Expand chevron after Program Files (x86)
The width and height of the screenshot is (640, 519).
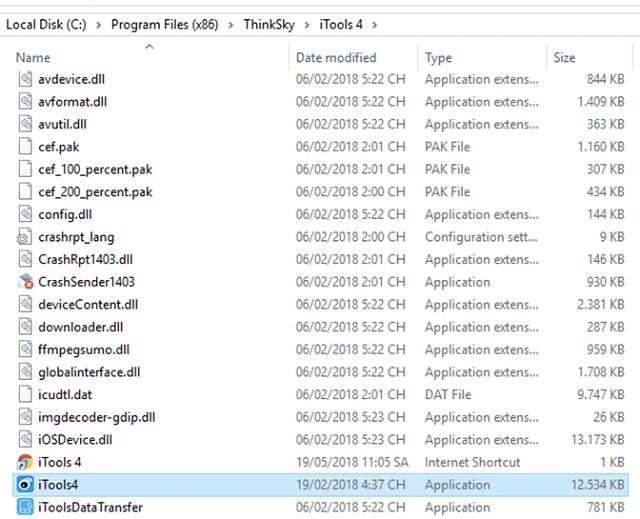coord(231,25)
